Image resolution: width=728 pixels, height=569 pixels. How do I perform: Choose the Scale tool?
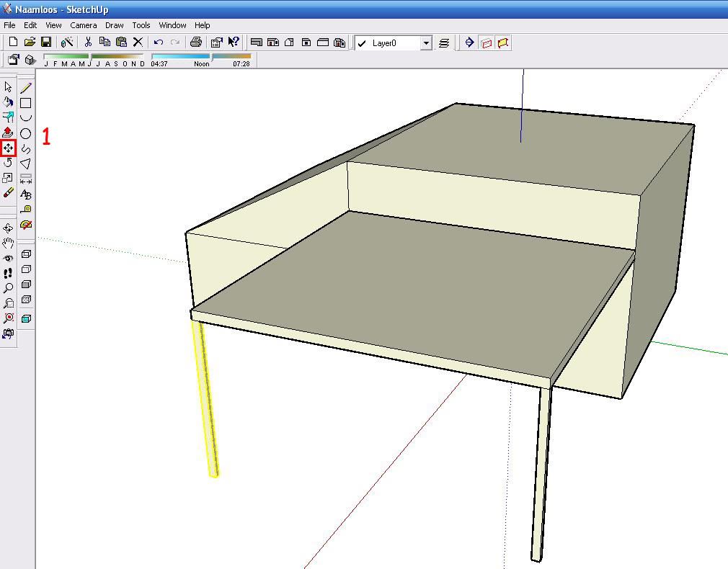(8, 178)
